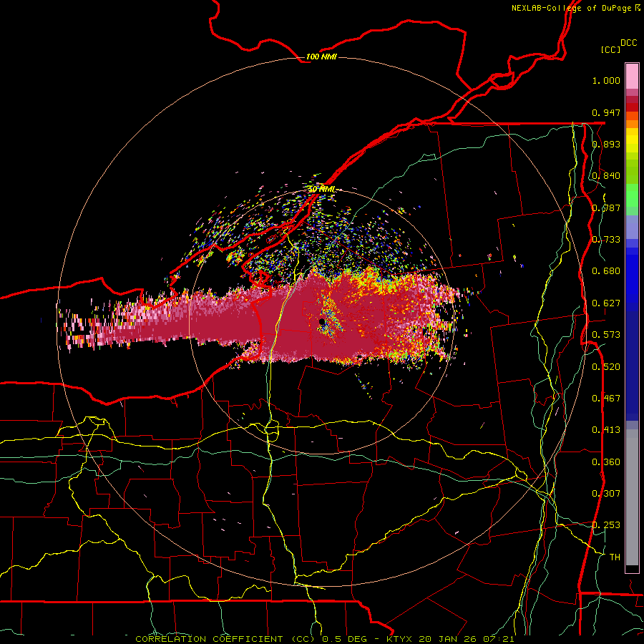
Task: Click the DCC legend label
Action: tap(629, 43)
